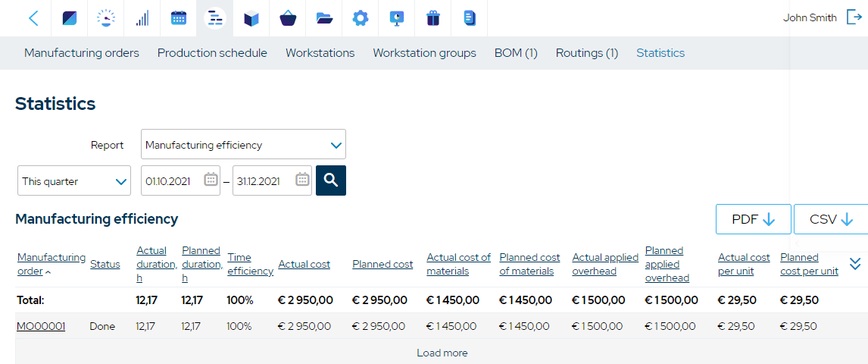Open the BOM (1) tab

pos(516,53)
